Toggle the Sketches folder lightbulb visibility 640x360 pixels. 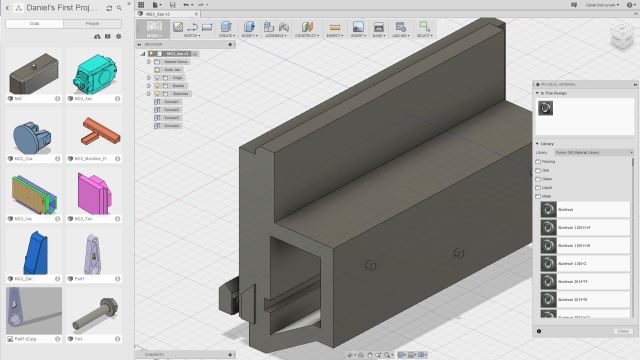coord(157,94)
